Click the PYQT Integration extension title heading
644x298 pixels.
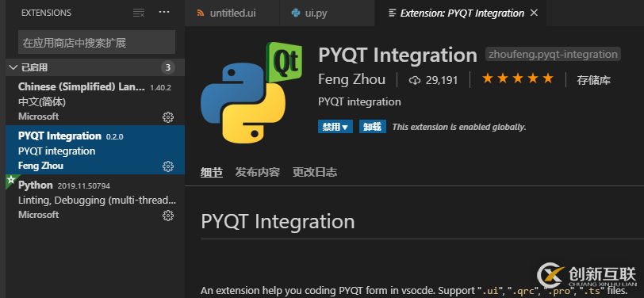point(397,55)
